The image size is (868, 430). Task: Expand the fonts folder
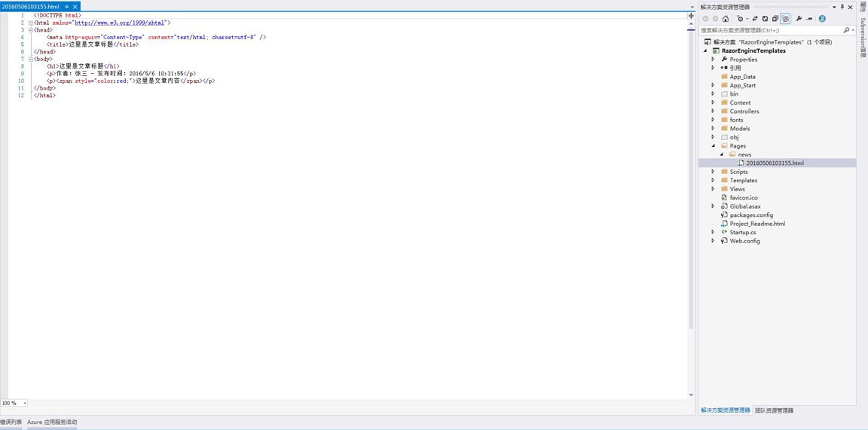tap(713, 120)
